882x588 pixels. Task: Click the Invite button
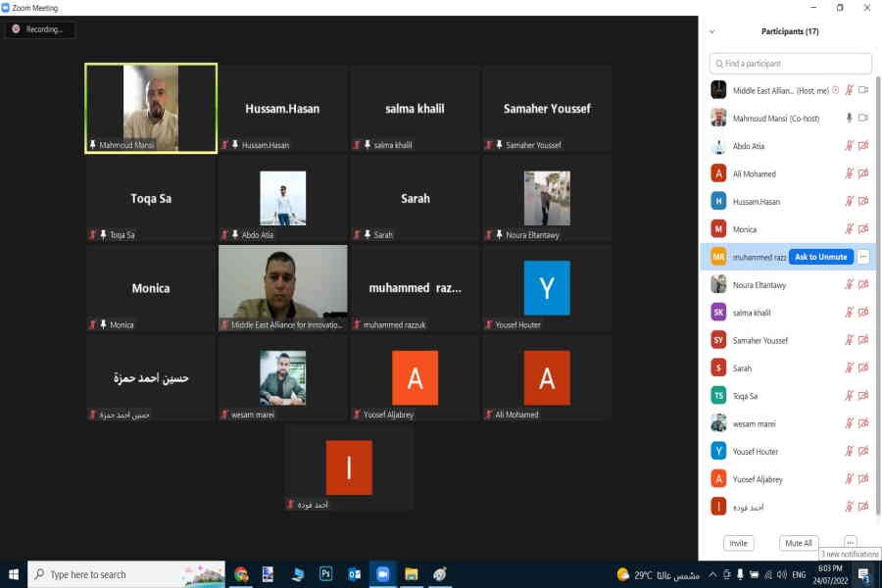coord(738,543)
